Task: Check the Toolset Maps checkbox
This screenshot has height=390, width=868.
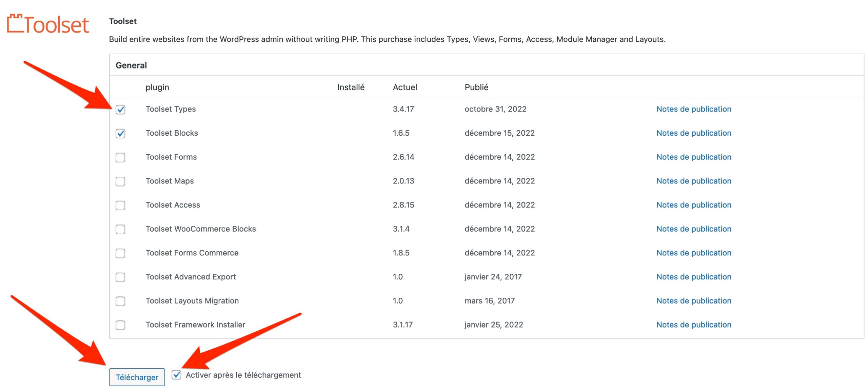Action: [x=120, y=181]
